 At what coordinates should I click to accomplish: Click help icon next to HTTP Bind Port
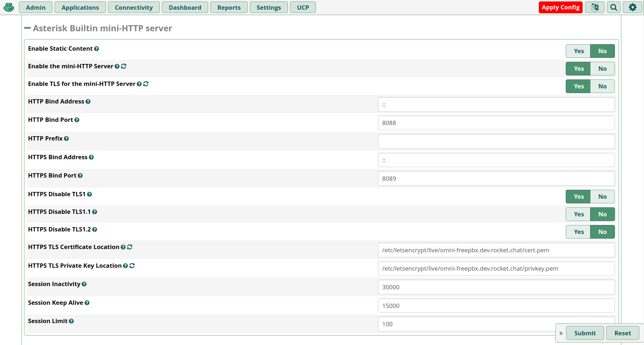coord(77,120)
